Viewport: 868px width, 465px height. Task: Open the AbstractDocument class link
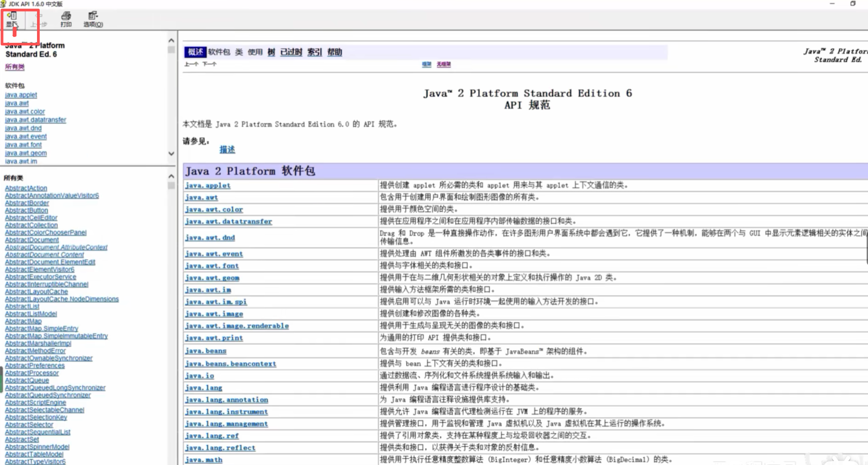[x=32, y=240]
